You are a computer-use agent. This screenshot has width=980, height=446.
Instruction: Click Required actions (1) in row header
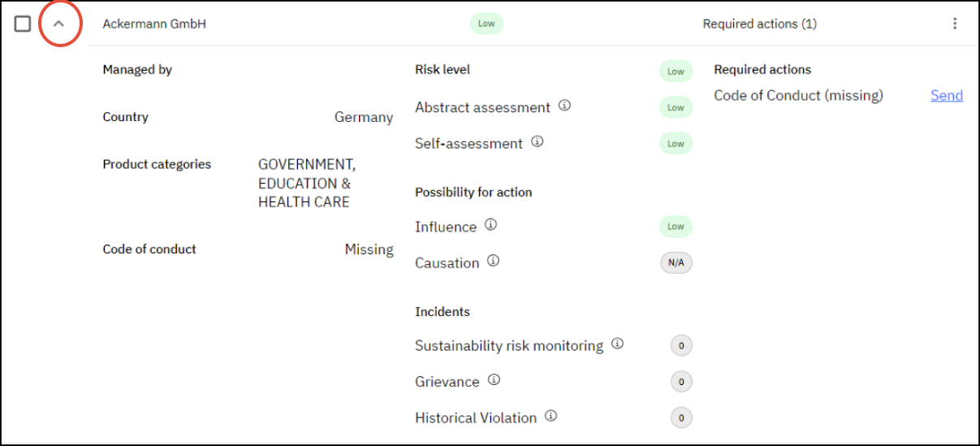click(x=759, y=24)
